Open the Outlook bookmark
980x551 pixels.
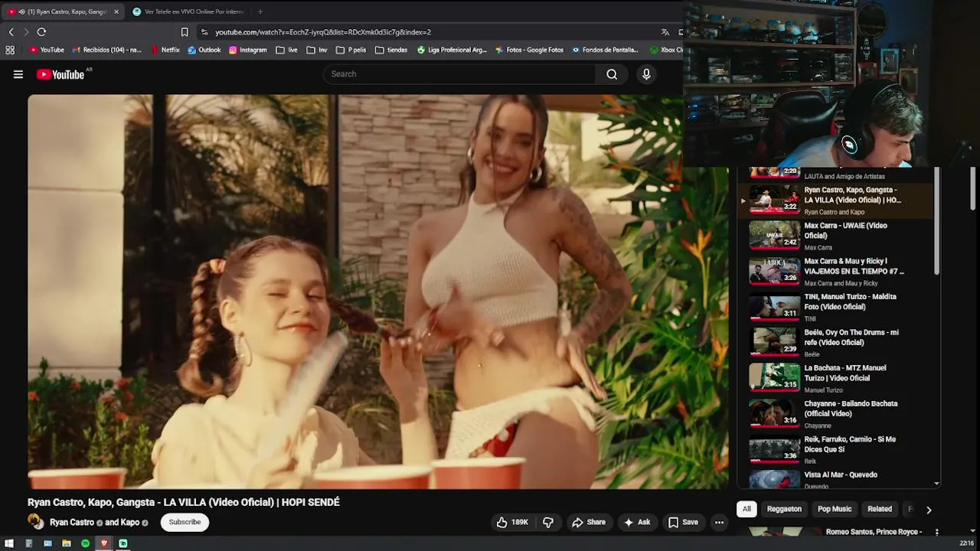click(204, 50)
